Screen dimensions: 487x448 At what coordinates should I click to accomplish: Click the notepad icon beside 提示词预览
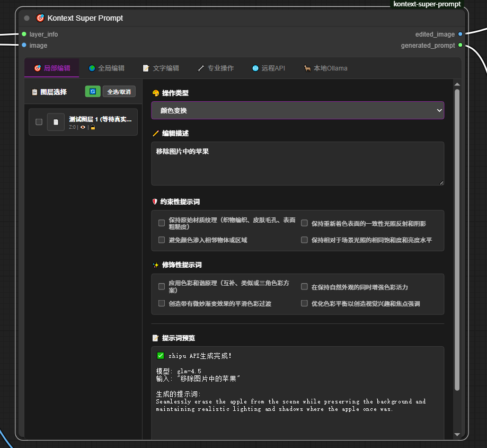[x=155, y=338]
